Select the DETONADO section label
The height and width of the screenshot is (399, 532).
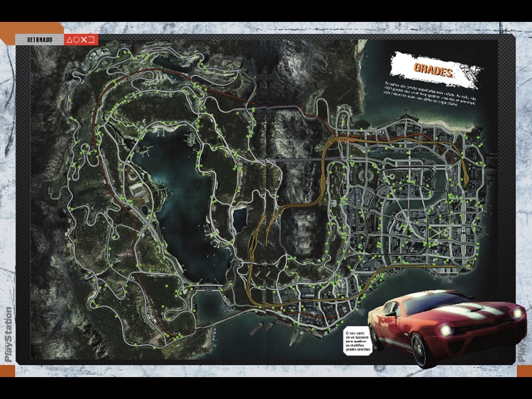click(40, 40)
